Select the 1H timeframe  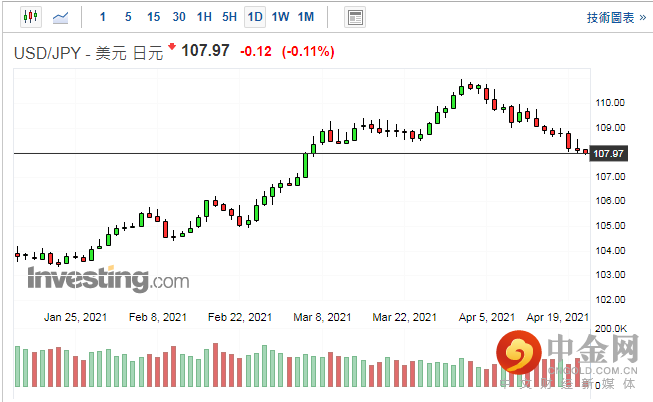(204, 17)
